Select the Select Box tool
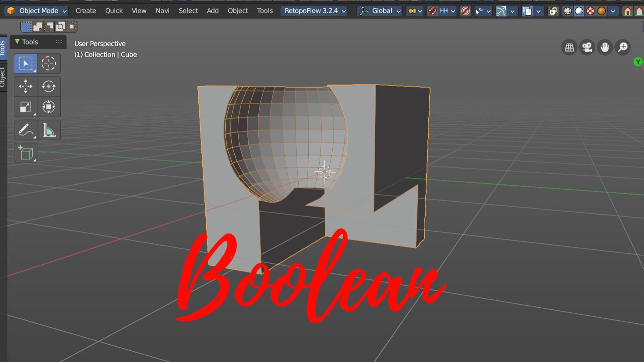The image size is (644, 362). 26,63
